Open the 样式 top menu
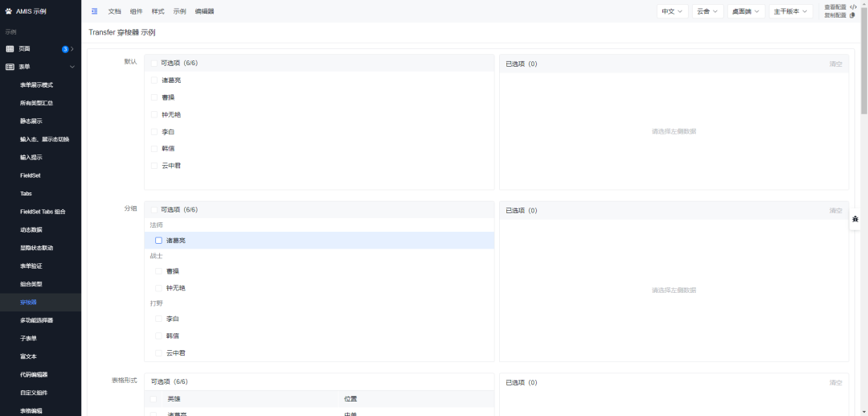The image size is (868, 416). (x=158, y=11)
